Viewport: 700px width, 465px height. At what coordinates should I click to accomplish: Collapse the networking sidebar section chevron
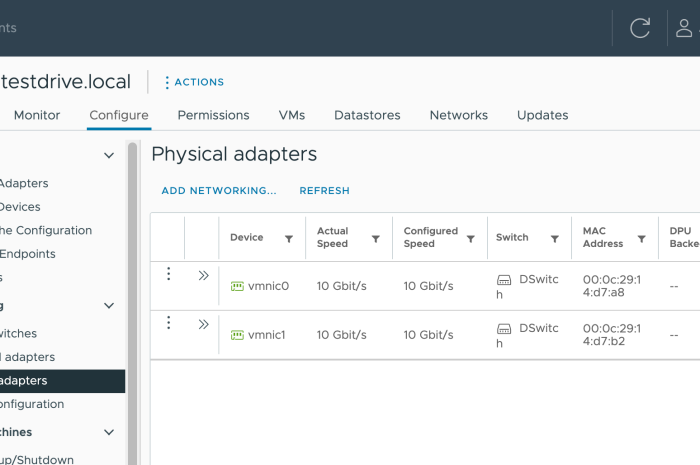tap(109, 306)
